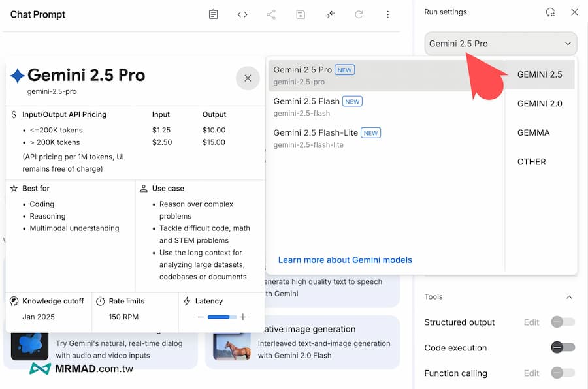Open the three-dot more options menu
Image resolution: width=588 pixels, height=389 pixels.
click(x=387, y=14)
